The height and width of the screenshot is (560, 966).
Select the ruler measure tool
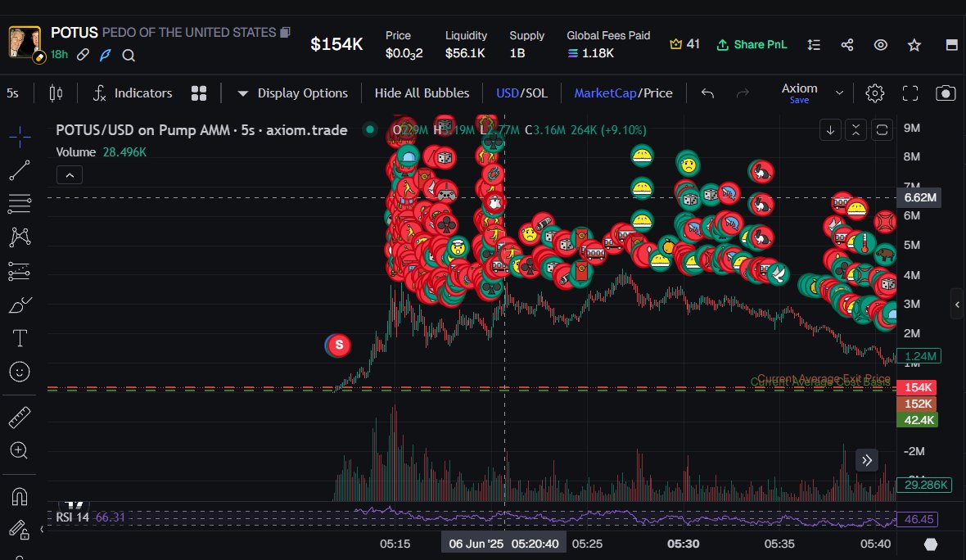tap(20, 417)
